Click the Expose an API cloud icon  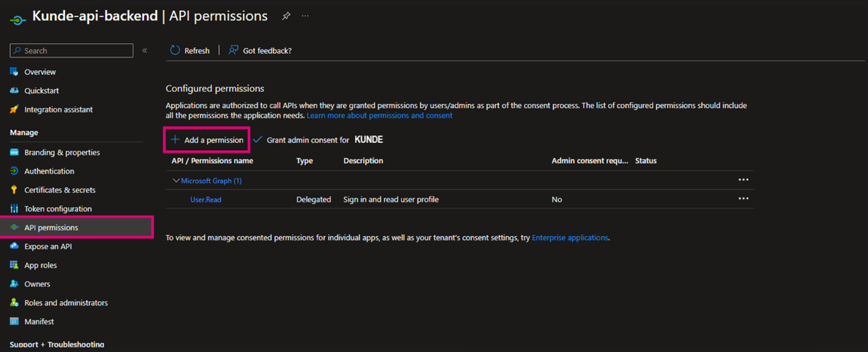click(14, 246)
